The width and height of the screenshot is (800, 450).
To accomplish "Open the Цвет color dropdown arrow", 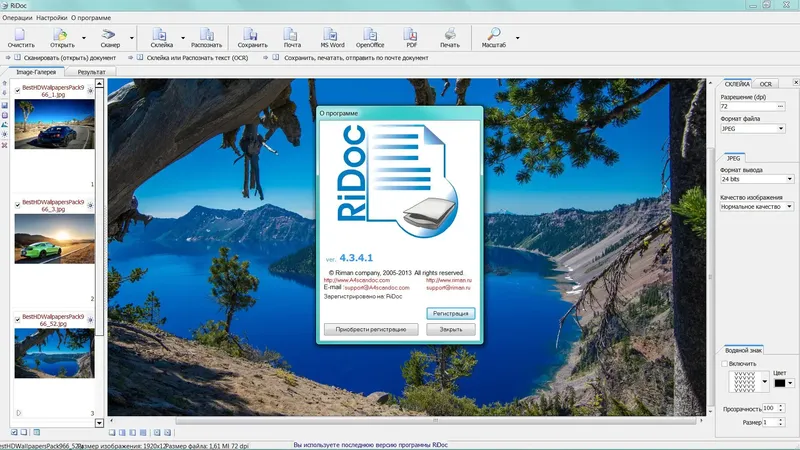I will pyautogui.click(x=790, y=383).
